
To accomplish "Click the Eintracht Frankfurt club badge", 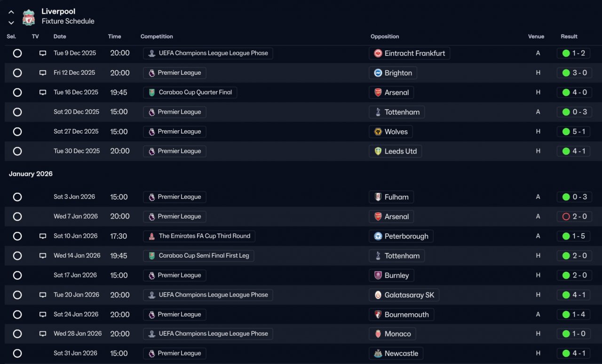I will [378, 53].
